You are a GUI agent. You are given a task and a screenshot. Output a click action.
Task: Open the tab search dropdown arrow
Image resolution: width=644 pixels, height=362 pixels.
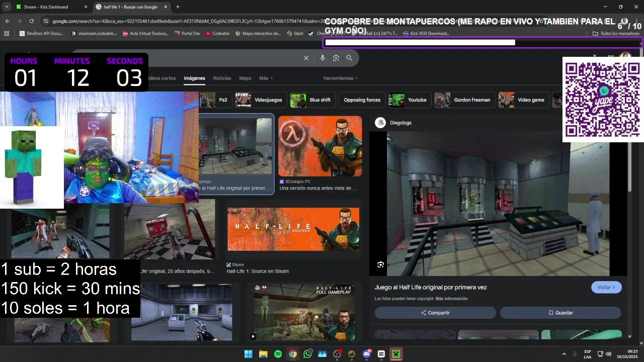7,7
